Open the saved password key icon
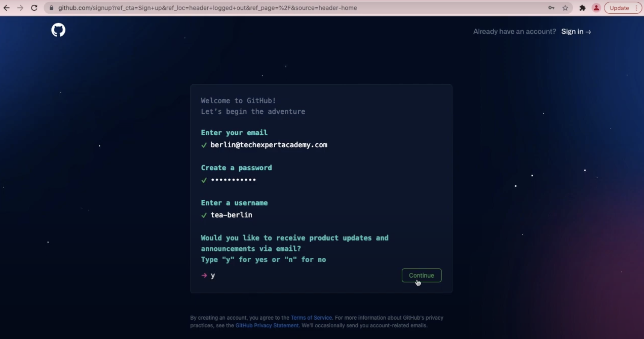Viewport: 644px width, 339px height. coord(551,8)
